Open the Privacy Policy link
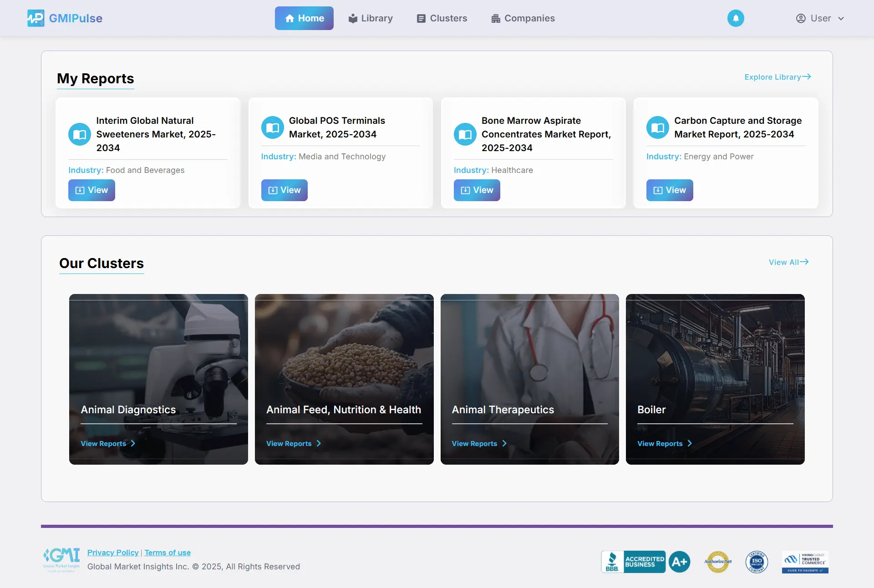874x588 pixels. tap(113, 553)
